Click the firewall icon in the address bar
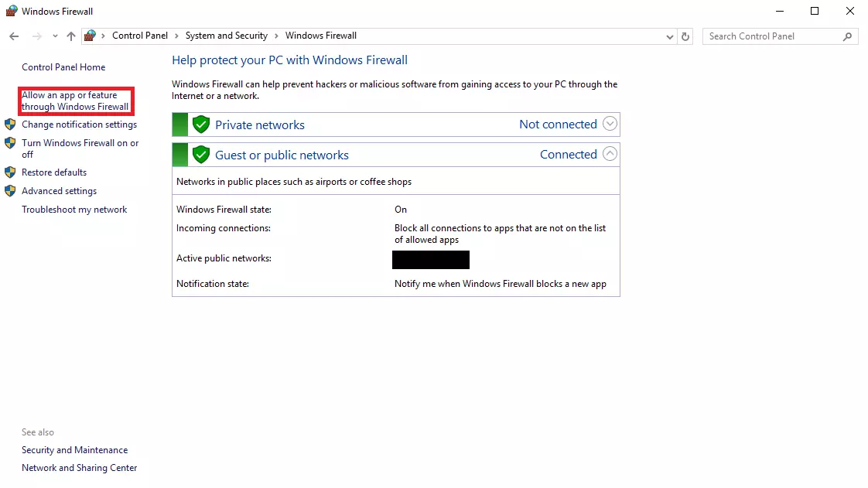 tap(91, 36)
